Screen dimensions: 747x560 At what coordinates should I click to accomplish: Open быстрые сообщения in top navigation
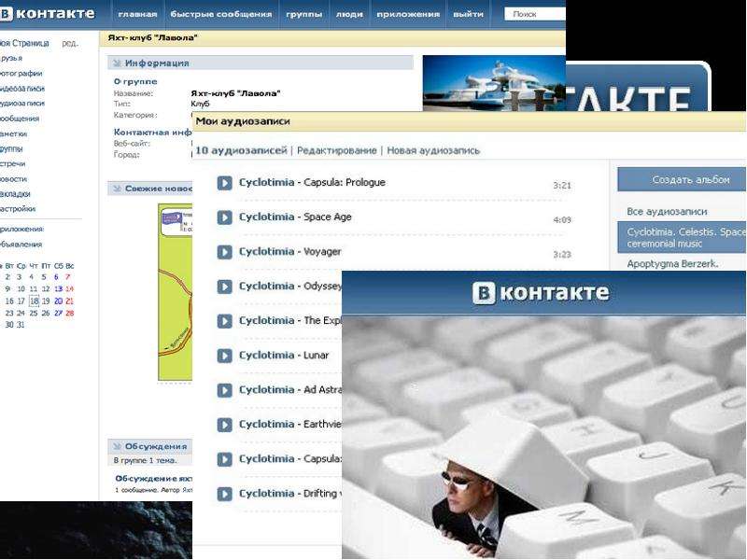click(221, 14)
